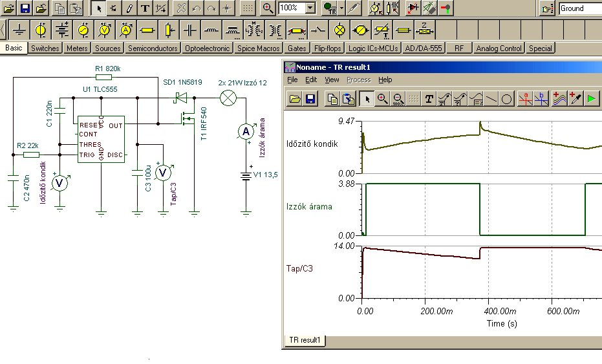Toggle the wire drawing pen tool
Image resolution: width=602 pixels, height=364 pixels.
pyautogui.click(x=129, y=8)
